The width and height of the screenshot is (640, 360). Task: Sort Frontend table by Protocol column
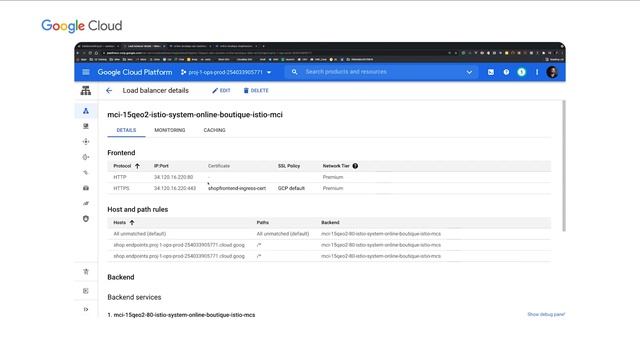pos(127,166)
